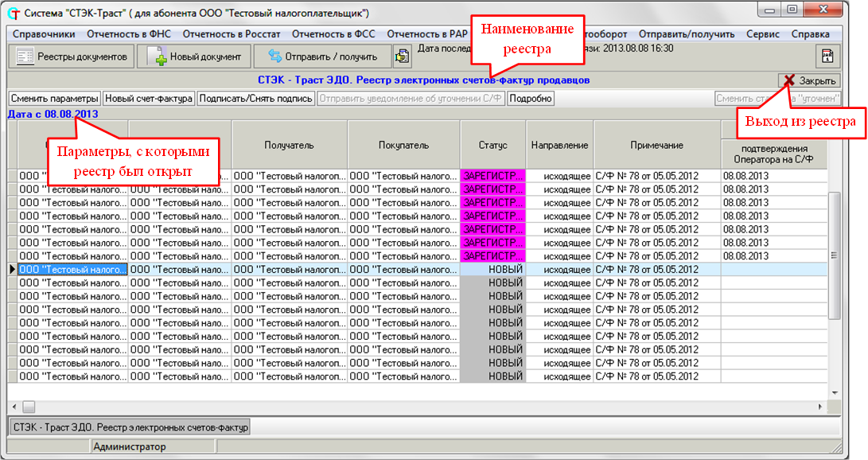The width and height of the screenshot is (868, 460).
Task: Open the Сервис menu
Action: (763, 33)
